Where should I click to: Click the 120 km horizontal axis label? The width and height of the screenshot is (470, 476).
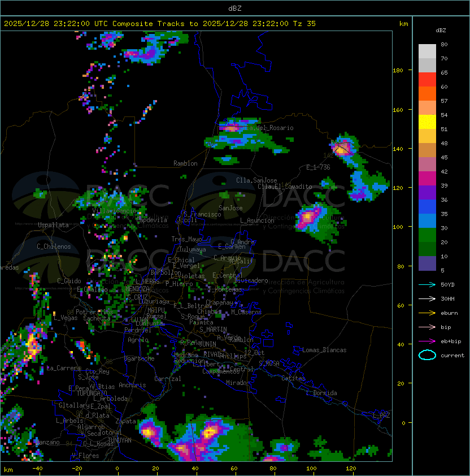350,469
